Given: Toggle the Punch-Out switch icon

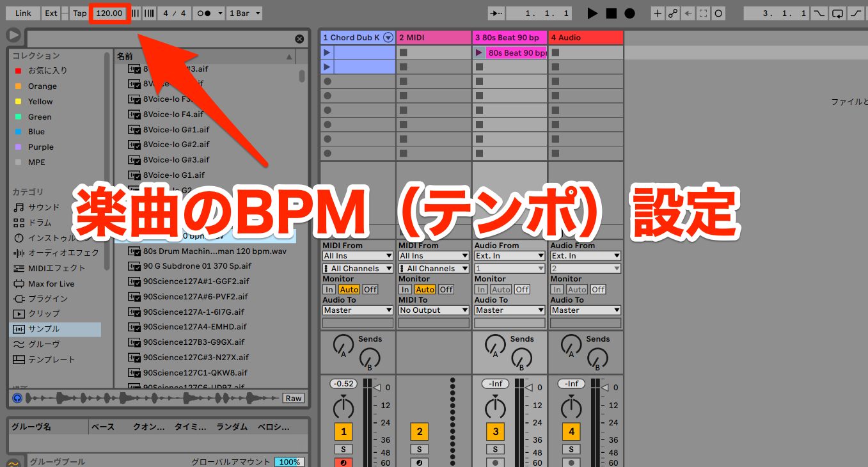Looking at the screenshot, I should click(x=856, y=13).
